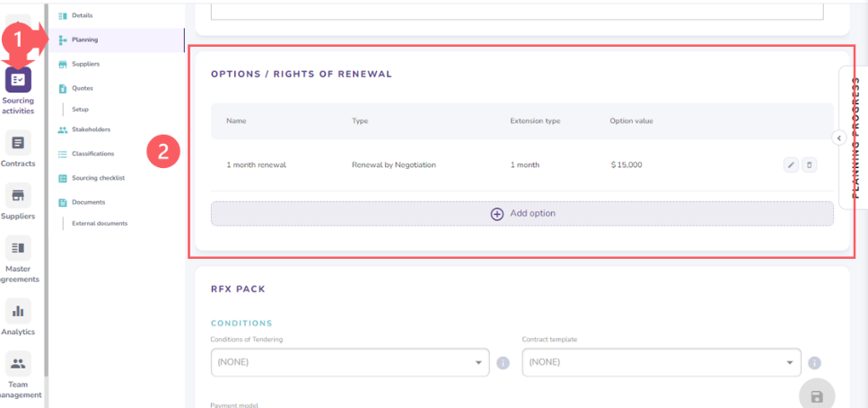Open the Conditions of Tendering dropdown
Image resolution: width=868 pixels, height=408 pixels.
point(350,362)
